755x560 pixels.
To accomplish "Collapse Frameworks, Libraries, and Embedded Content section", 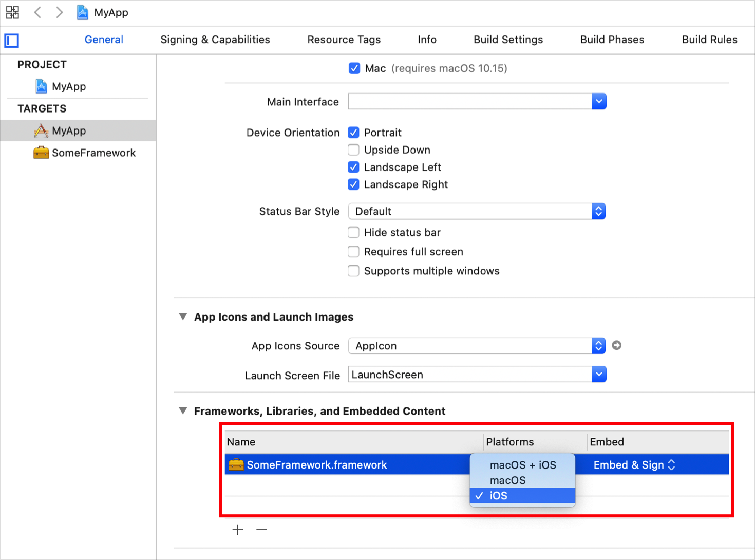I will pos(183,410).
